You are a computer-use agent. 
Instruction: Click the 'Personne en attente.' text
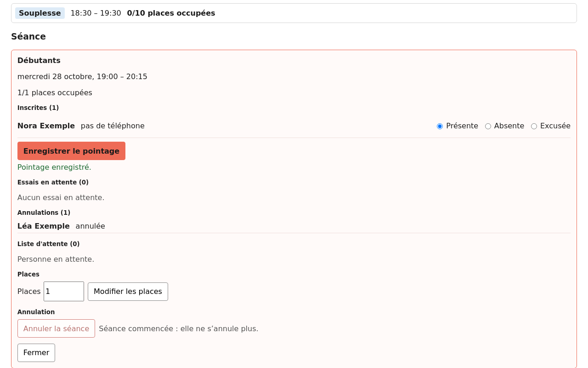56,259
